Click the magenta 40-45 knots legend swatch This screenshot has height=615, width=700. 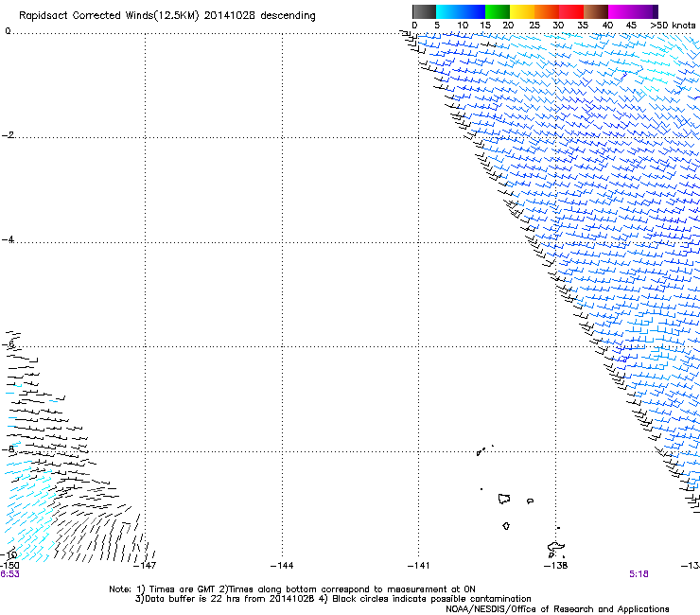coord(621,11)
